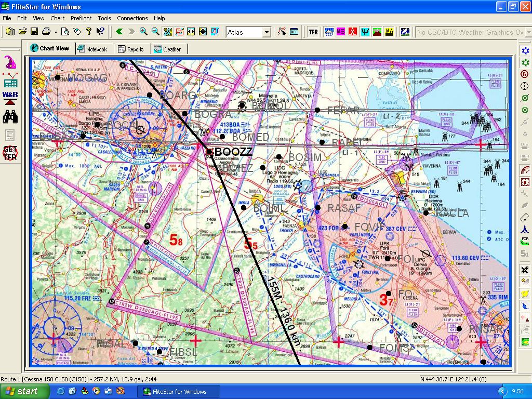Open the Atlas chart theme dropdown
Image resolution: width=532 pixels, height=399 pixels.
[x=267, y=32]
